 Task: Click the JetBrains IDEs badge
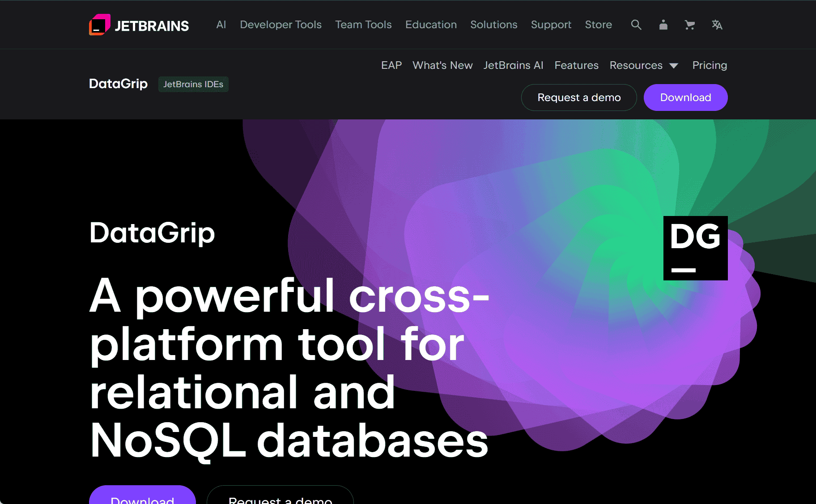tap(193, 84)
